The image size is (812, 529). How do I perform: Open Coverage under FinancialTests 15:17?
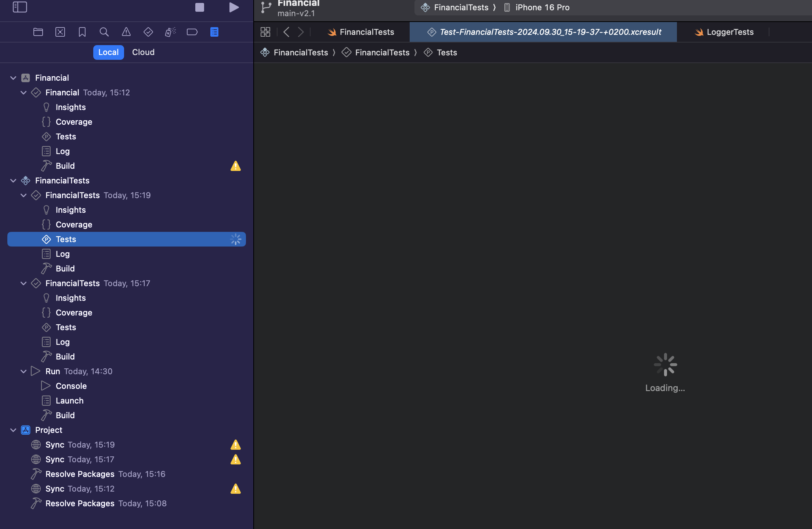pos(127,313)
